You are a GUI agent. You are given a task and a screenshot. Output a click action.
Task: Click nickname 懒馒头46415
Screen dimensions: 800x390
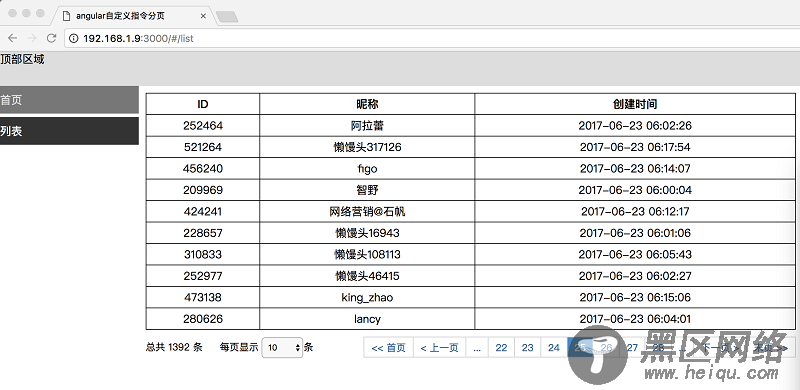[367, 276]
